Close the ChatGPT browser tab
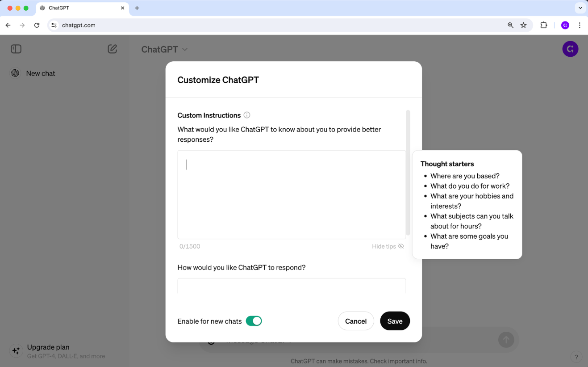588x367 pixels. point(122,8)
